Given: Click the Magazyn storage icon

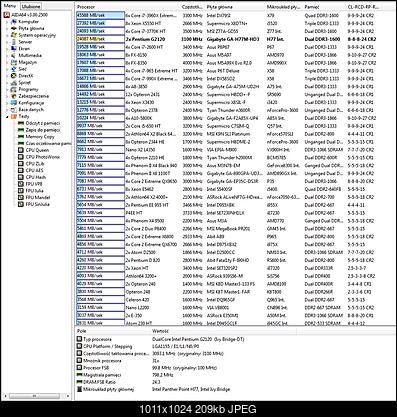Looking at the screenshot, I should click(x=14, y=62).
